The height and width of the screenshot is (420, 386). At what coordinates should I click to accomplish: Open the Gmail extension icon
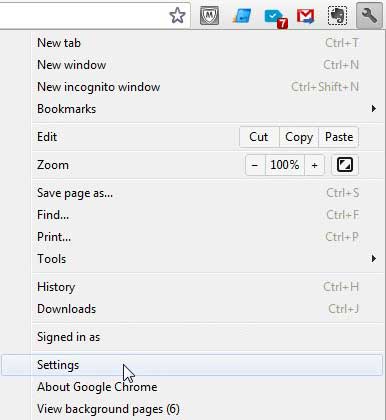(x=306, y=16)
